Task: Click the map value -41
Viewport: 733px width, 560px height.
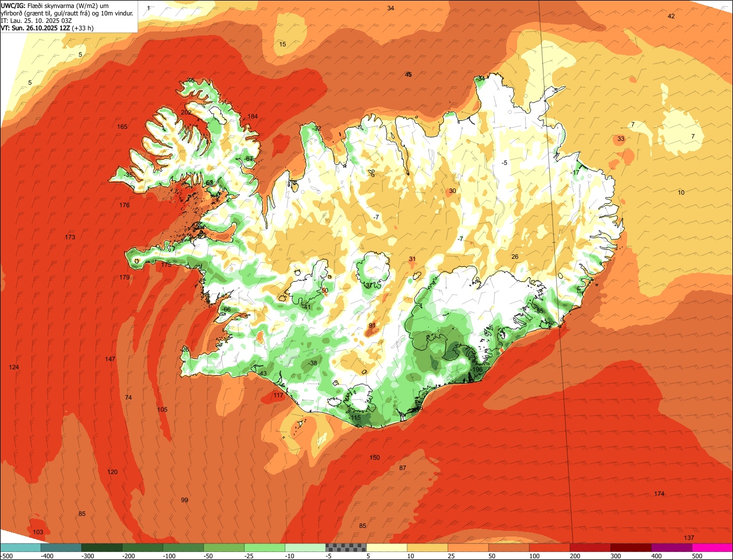Action: click(306, 307)
